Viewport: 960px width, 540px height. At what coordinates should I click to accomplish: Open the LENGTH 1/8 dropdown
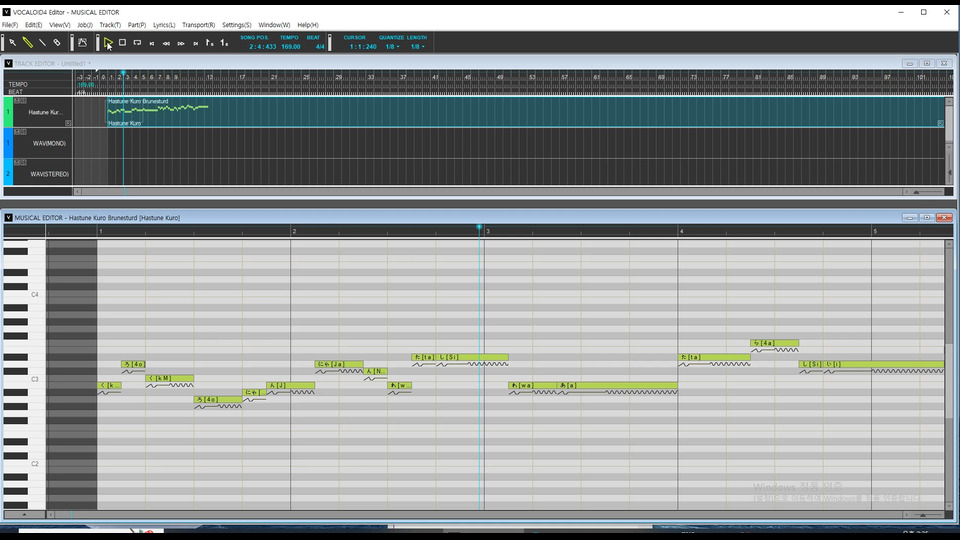pos(418,47)
